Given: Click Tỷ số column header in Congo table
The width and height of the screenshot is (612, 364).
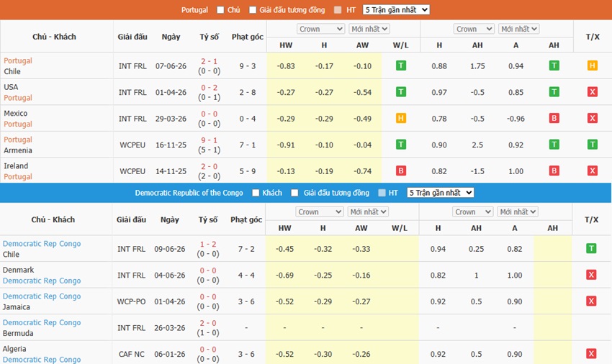Looking at the screenshot, I should [x=208, y=219].
